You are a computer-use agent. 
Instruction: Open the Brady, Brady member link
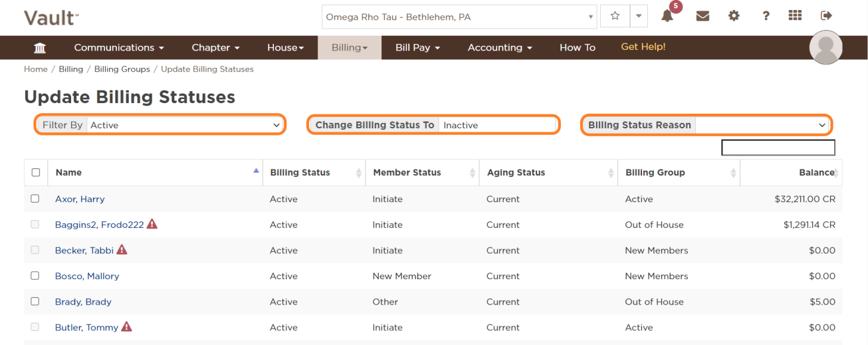[x=83, y=302]
